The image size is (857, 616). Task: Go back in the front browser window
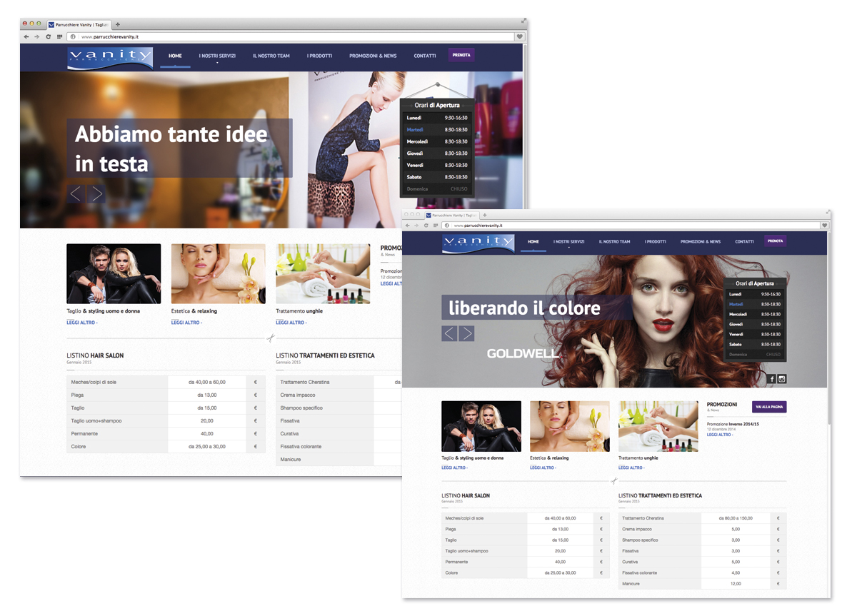407,226
